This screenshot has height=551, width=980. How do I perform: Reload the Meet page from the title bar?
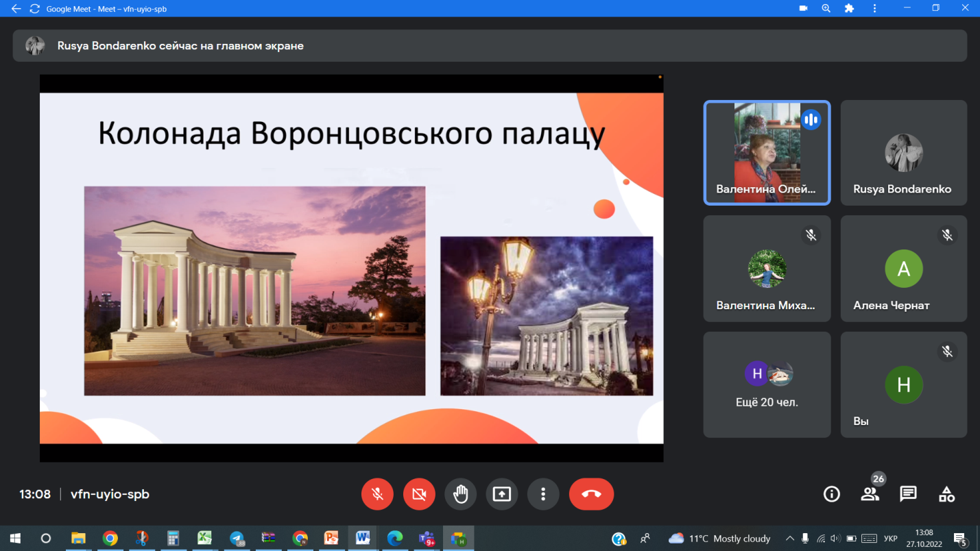tap(34, 9)
